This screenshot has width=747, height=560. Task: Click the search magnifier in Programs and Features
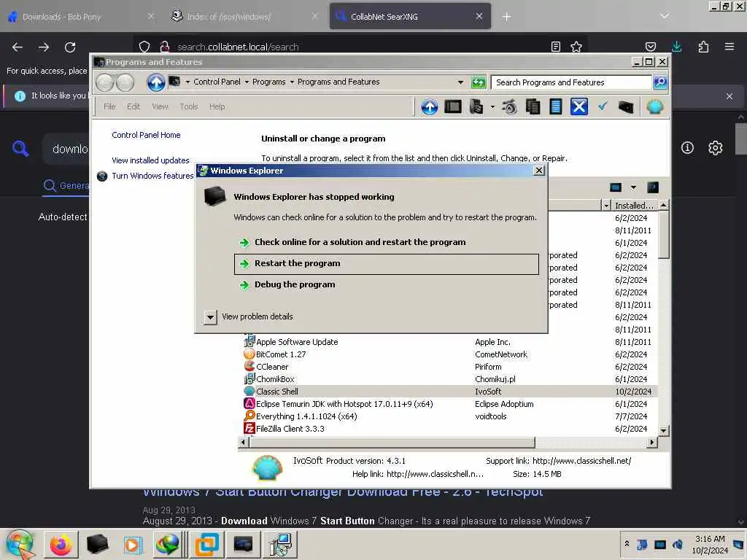(659, 82)
